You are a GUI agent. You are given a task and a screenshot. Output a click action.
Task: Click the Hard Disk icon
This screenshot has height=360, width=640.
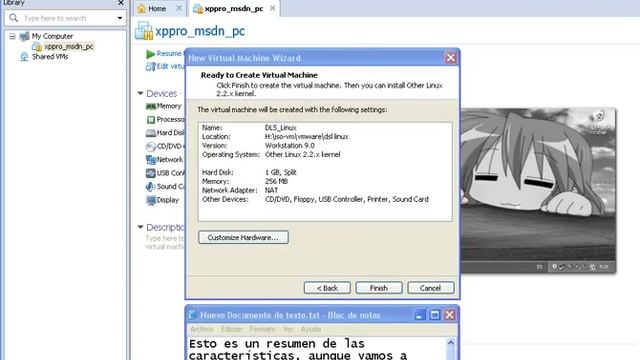point(151,133)
